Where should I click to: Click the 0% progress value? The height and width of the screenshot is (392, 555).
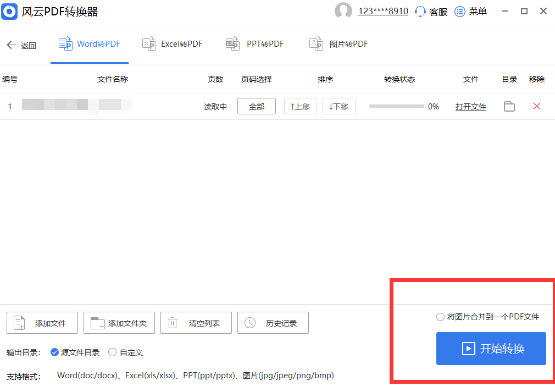coord(433,107)
